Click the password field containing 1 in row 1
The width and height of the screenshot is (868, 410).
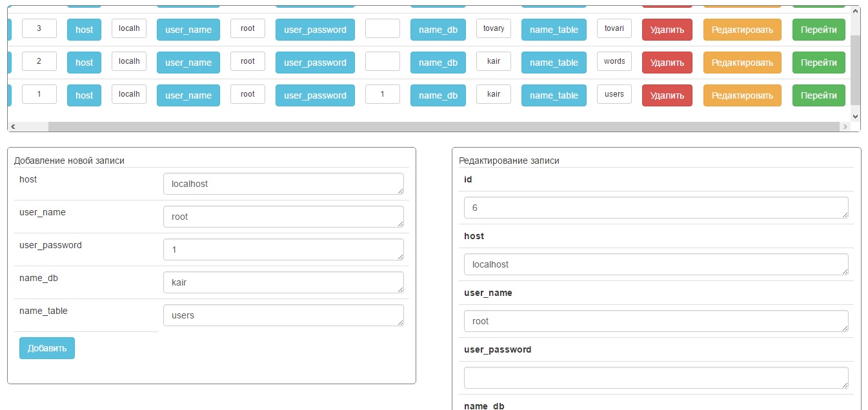point(383,94)
